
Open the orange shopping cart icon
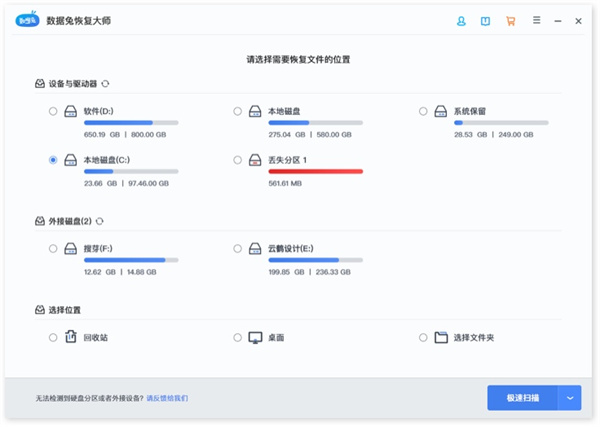(x=511, y=20)
